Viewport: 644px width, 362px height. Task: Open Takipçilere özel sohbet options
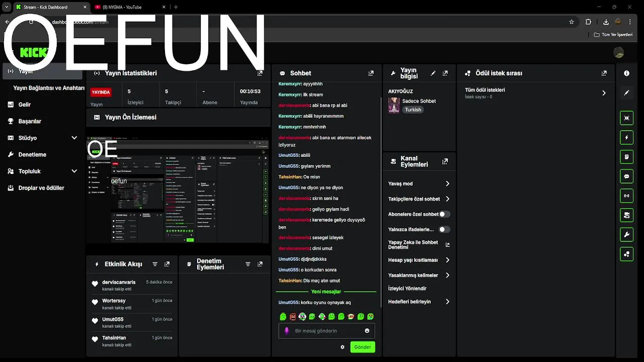[x=419, y=199]
